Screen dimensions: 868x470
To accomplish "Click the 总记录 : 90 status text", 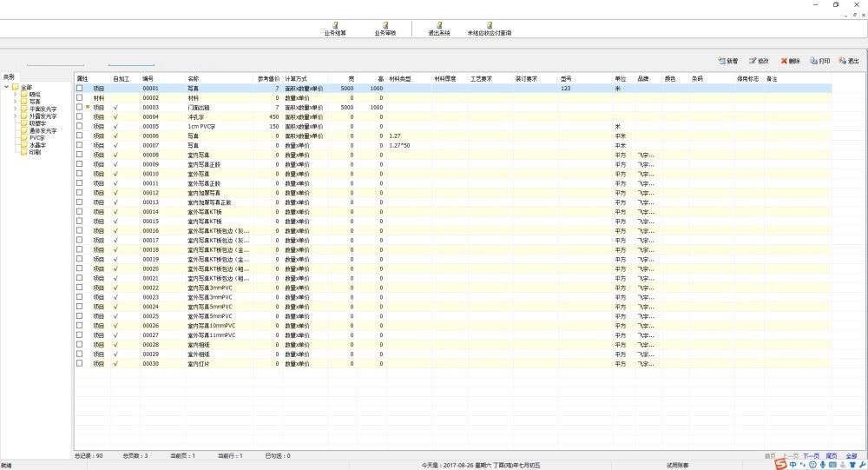I will point(89,455).
